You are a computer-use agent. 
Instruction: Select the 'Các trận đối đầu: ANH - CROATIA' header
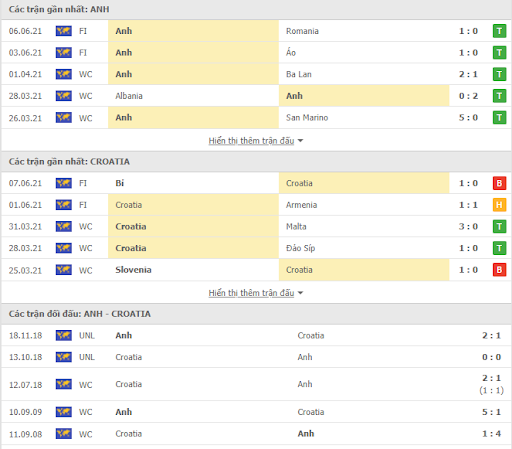point(80,314)
